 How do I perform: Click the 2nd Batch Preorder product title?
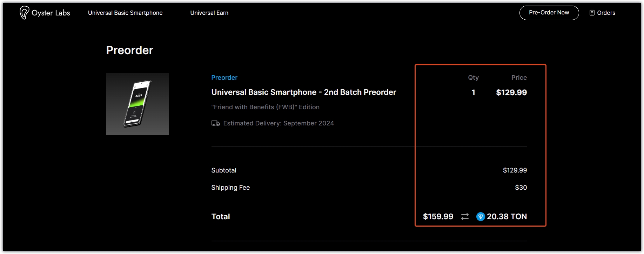[303, 92]
